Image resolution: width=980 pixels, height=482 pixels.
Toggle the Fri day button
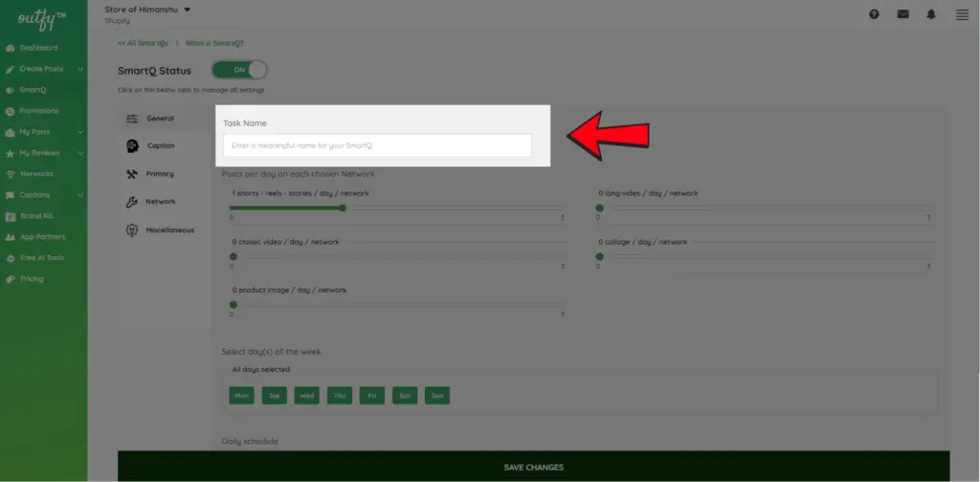372,395
